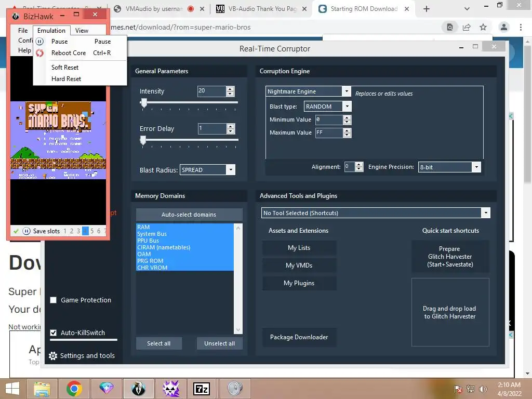Click the Intensity slider handle
Screen dimensions: 532x399
(x=144, y=103)
